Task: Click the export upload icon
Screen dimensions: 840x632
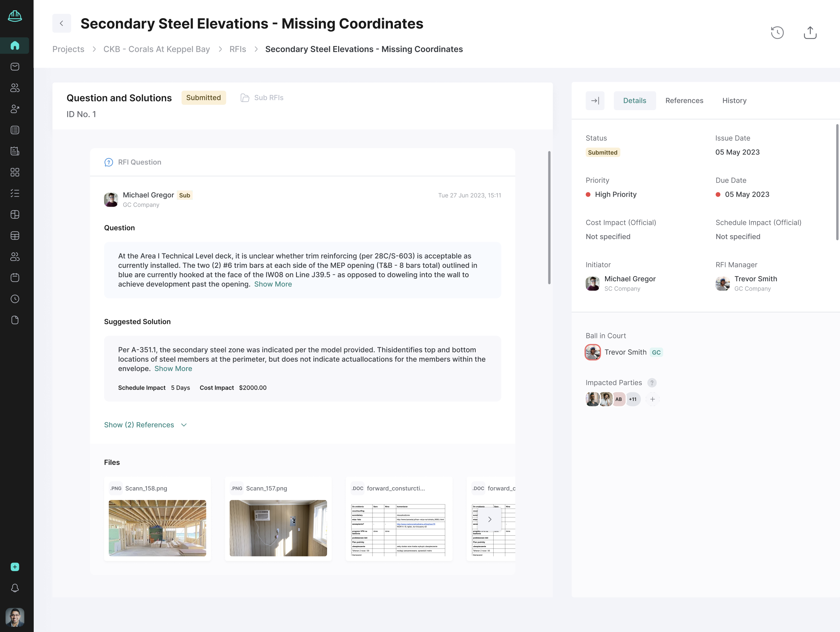Action: tap(810, 33)
